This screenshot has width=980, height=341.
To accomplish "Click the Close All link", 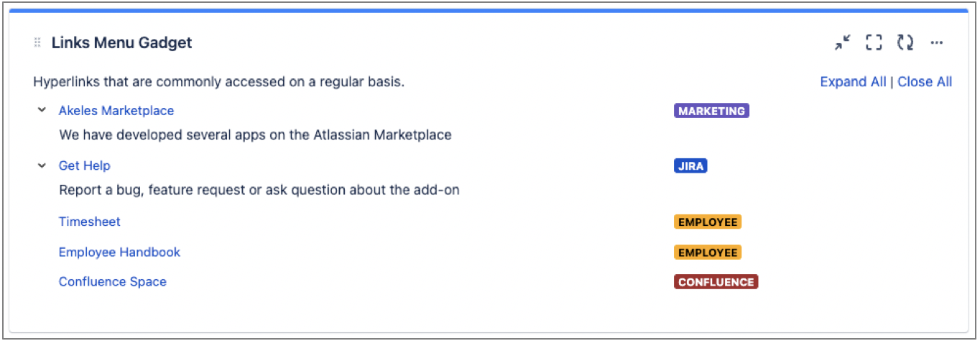I will pos(925,82).
